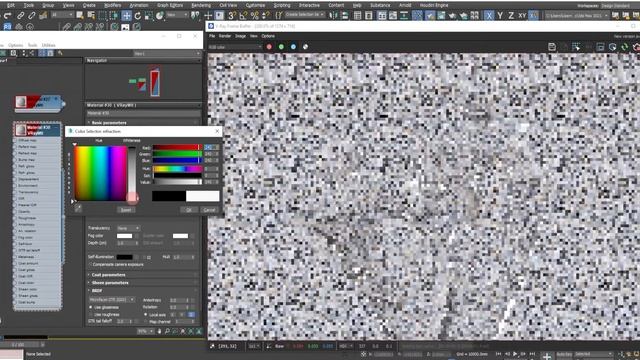Viewport: 640px width, 360px height.
Task: Click the Reset button in Color Selector
Action: tap(126, 210)
